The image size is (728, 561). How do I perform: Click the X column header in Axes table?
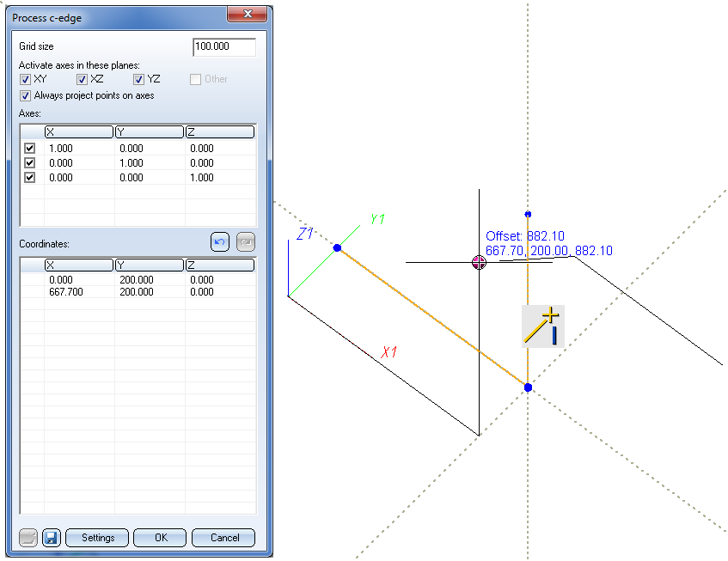(x=79, y=131)
